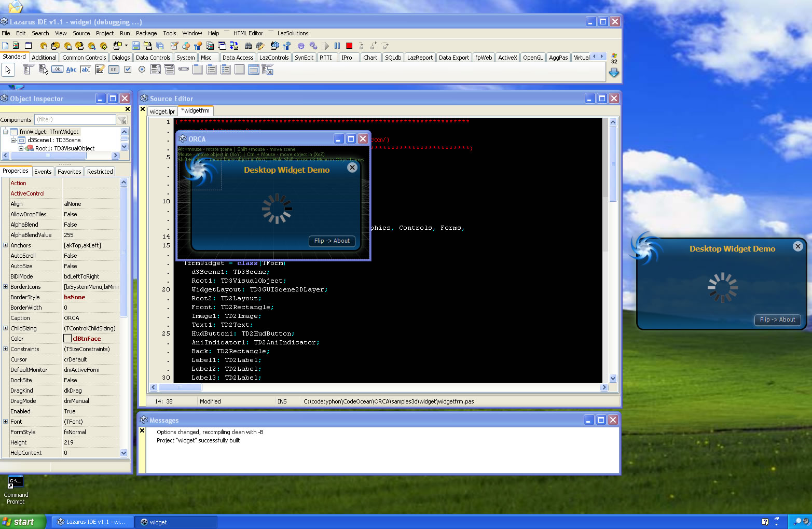Expand the Constraints property
The height and width of the screenshot is (529, 812).
pyautogui.click(x=5, y=349)
